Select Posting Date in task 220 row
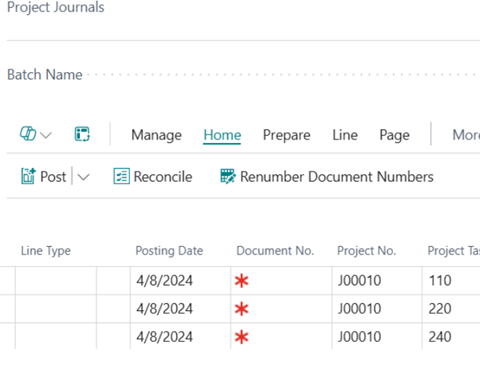Image resolution: width=480 pixels, height=369 pixels. point(180,309)
